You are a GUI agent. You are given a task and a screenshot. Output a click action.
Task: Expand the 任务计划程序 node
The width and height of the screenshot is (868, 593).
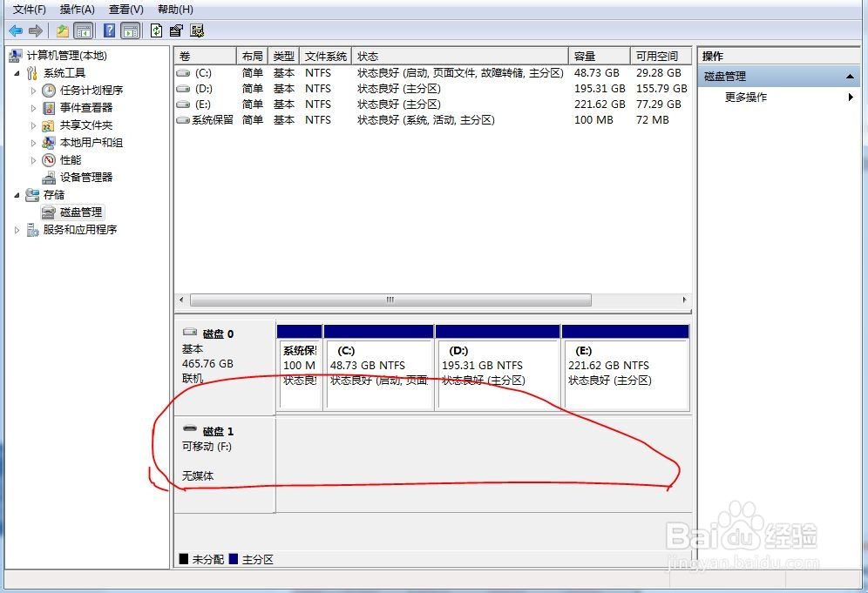(x=33, y=91)
